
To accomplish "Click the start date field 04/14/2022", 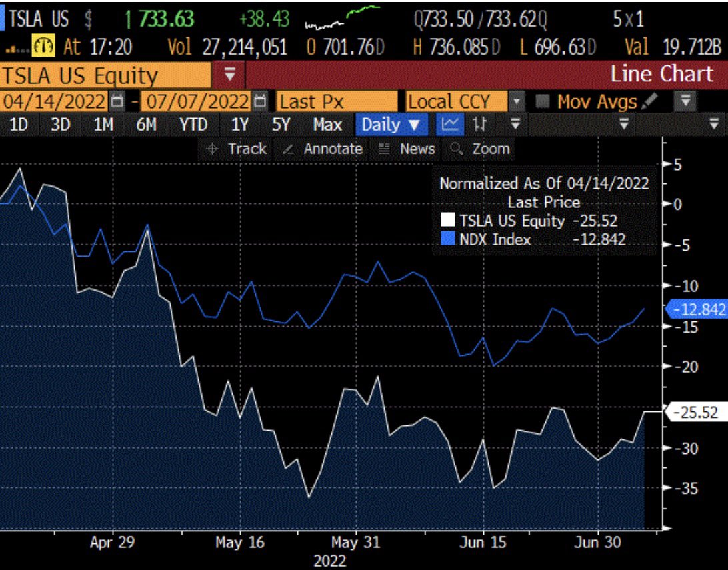I will pyautogui.click(x=54, y=101).
